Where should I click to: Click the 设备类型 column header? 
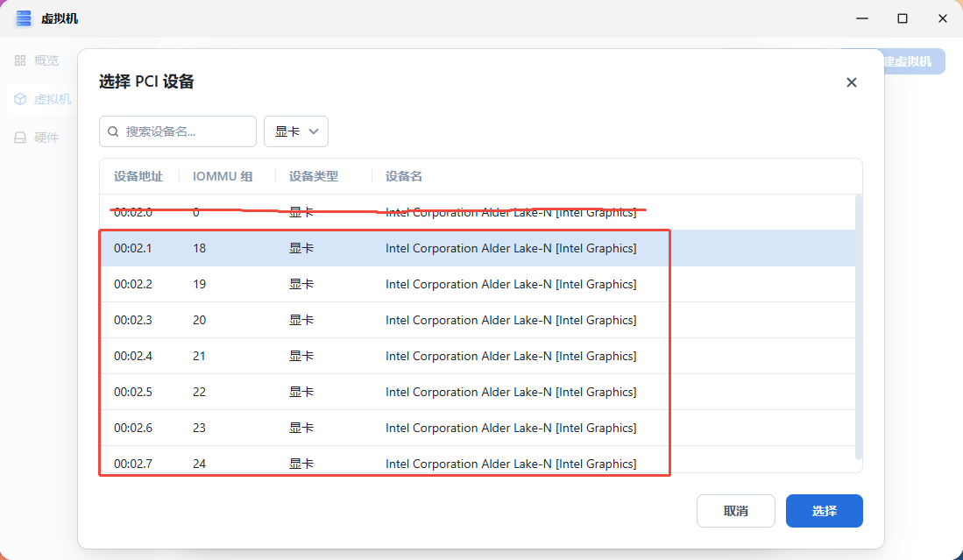(314, 176)
